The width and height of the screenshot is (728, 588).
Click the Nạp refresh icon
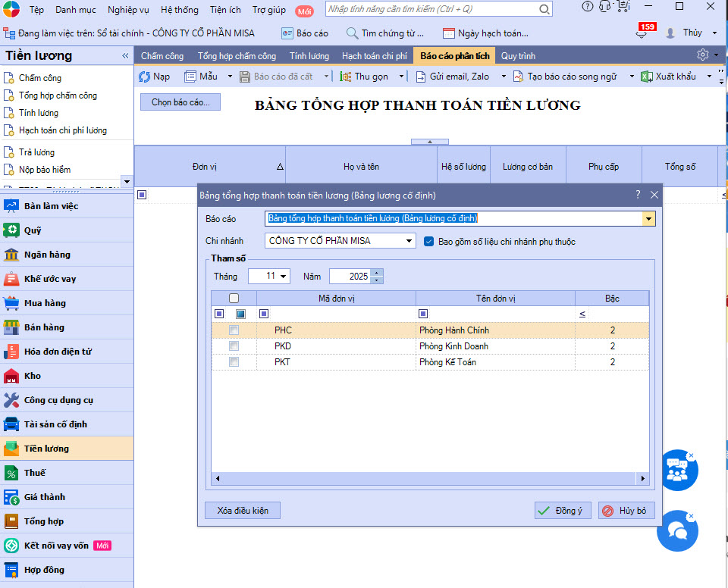pos(144,77)
